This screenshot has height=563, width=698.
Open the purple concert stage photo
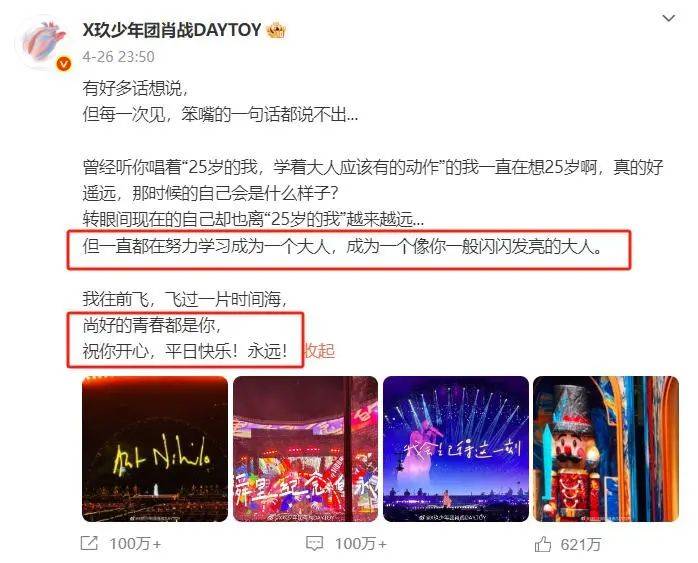tap(456, 449)
